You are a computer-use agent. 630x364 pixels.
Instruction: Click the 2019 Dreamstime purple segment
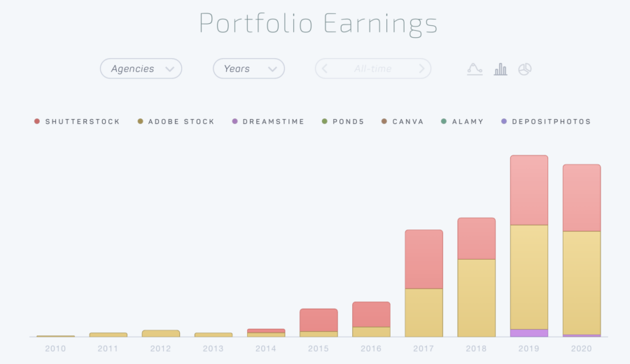(529, 333)
